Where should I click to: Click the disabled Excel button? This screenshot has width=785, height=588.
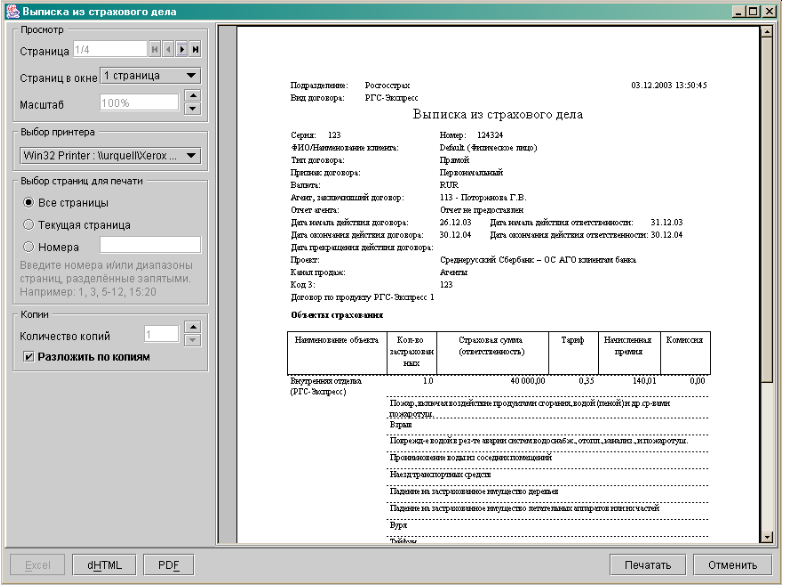tap(38, 565)
